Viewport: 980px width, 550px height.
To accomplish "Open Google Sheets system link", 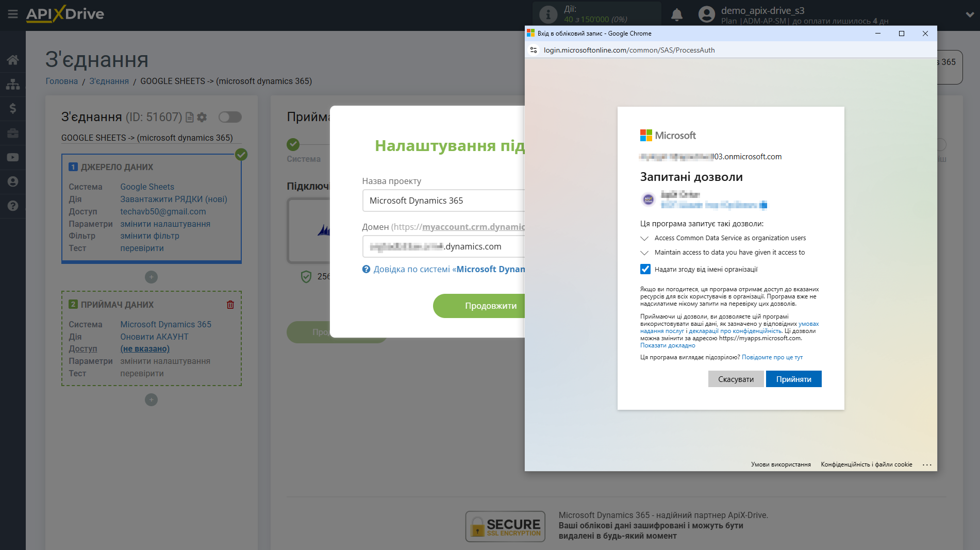I will pos(147,187).
